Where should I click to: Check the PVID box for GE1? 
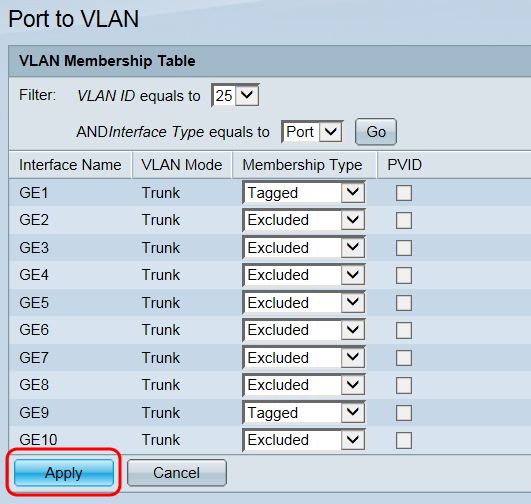click(x=404, y=193)
